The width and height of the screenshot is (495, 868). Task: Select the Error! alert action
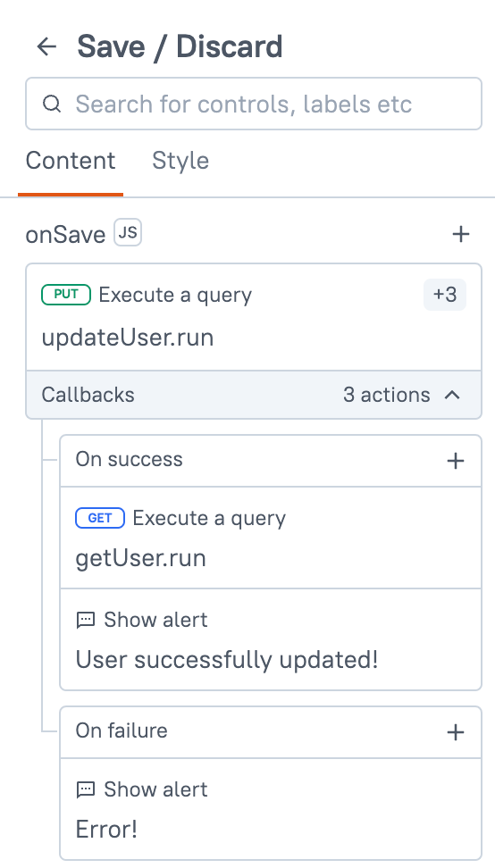click(x=271, y=809)
